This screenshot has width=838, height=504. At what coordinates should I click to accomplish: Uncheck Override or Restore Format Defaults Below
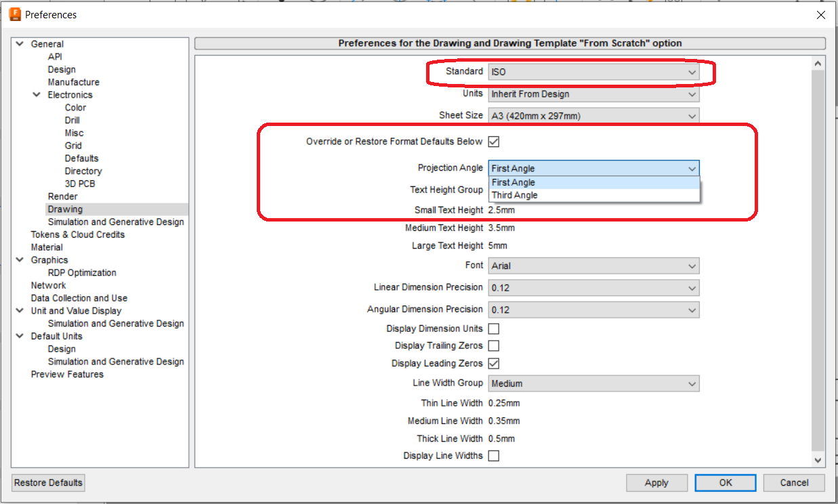494,142
